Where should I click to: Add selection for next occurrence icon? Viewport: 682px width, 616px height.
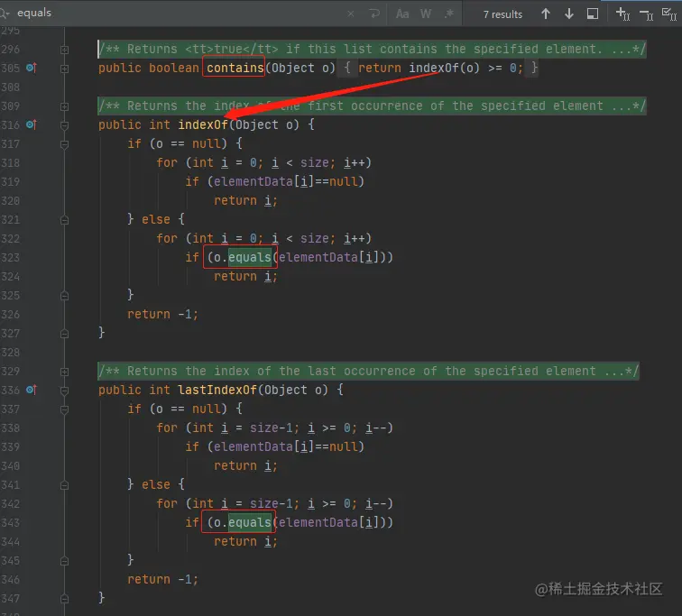[622, 14]
